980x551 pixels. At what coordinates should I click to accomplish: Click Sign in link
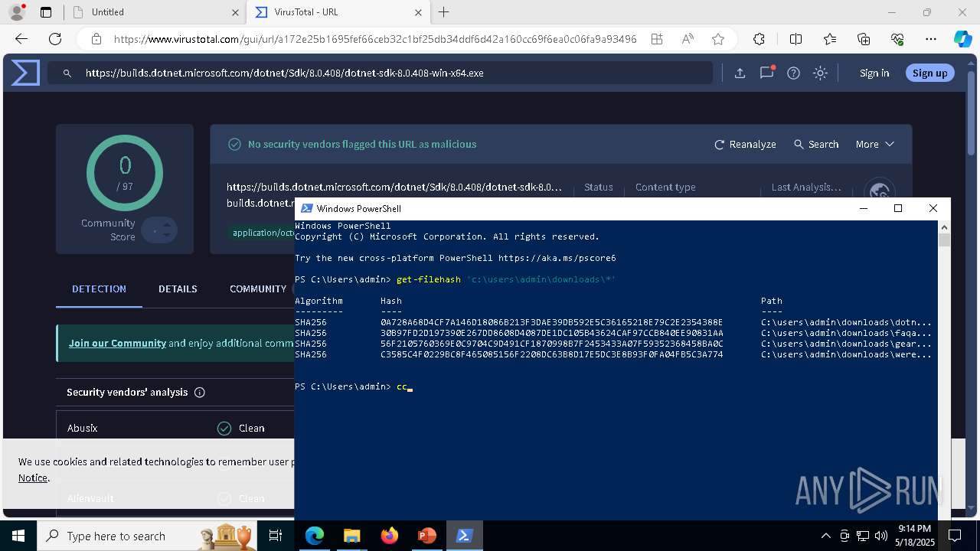point(874,73)
